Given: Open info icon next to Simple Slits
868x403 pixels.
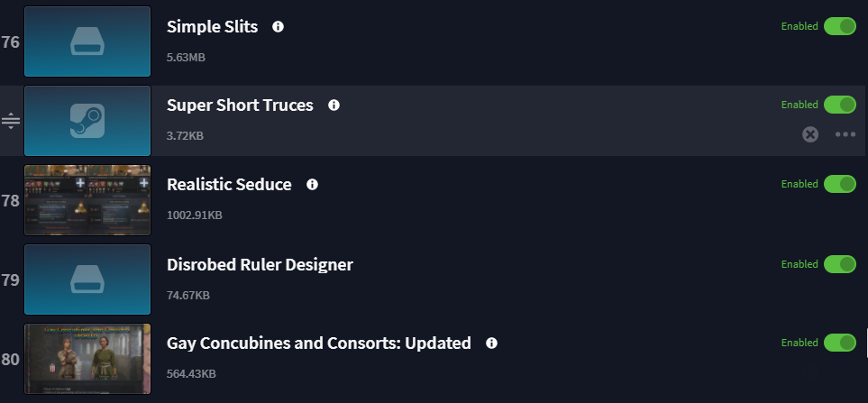Looking at the screenshot, I should click(278, 26).
